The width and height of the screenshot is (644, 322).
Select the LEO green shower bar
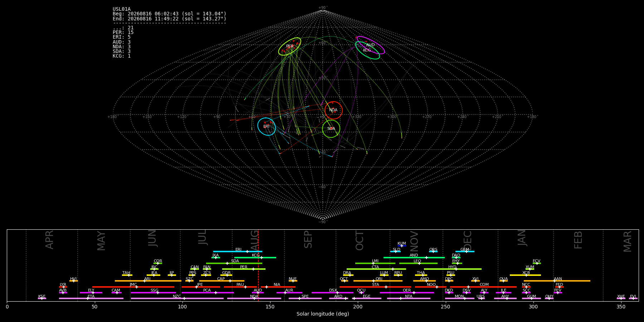(418, 263)
